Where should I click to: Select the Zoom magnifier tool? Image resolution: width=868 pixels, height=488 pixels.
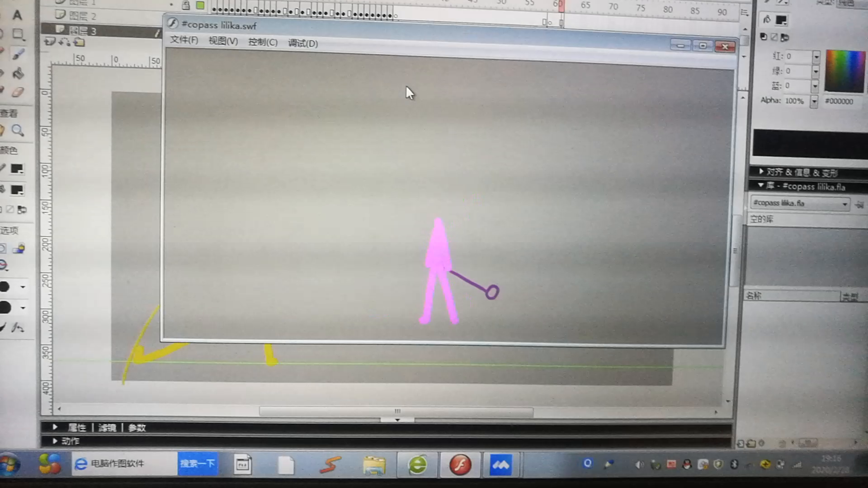tap(18, 131)
